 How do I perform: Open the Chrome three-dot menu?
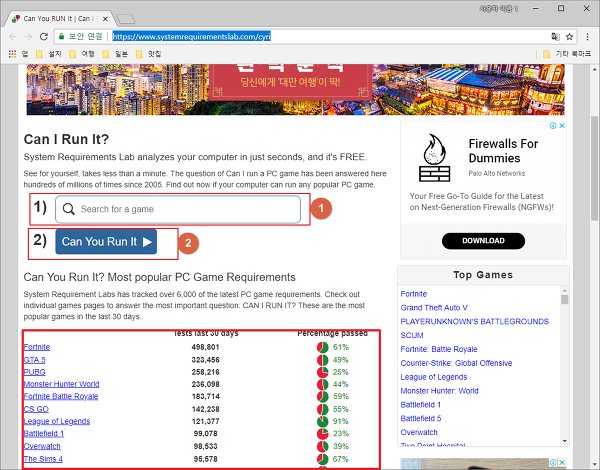tap(587, 37)
